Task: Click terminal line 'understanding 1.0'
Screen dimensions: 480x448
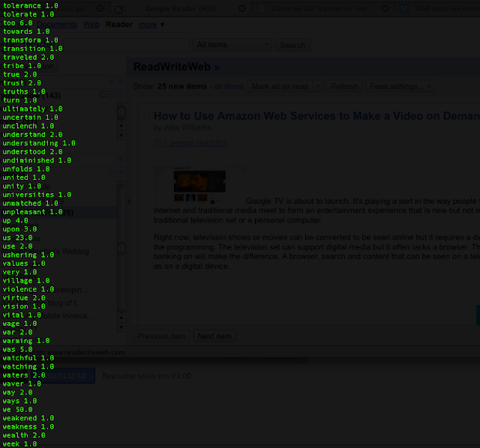Action: (39, 143)
